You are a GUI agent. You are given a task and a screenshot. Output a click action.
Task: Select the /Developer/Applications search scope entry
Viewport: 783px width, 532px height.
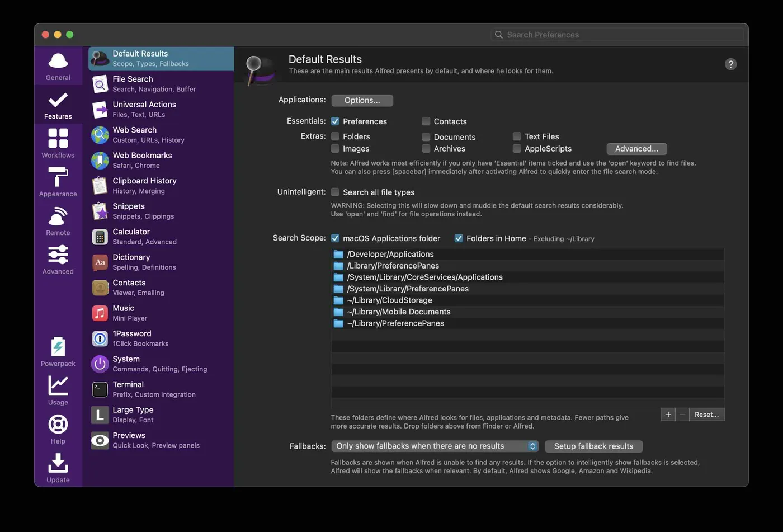(390, 253)
